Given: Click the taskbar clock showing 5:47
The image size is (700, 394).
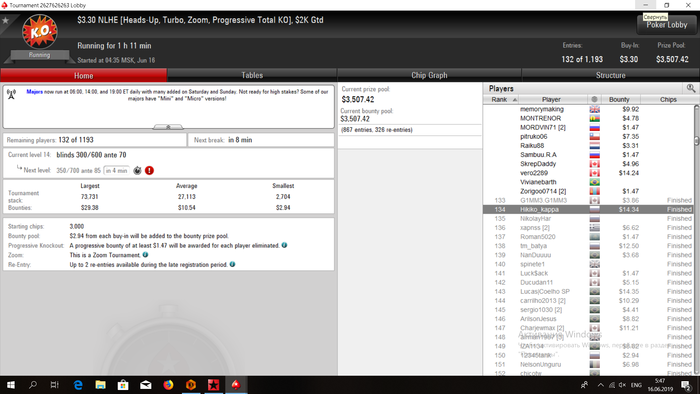Looking at the screenshot, I should (x=660, y=385).
